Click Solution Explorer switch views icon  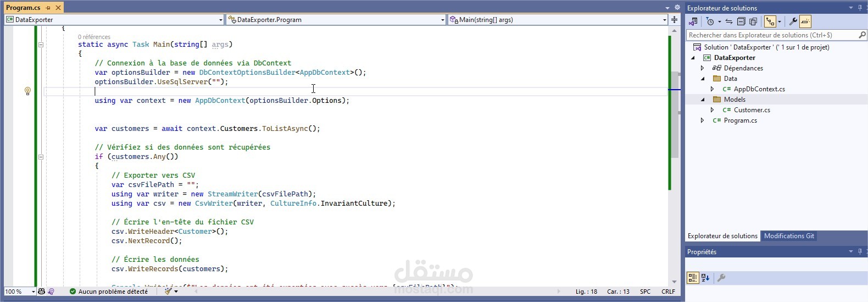pyautogui.click(x=693, y=21)
